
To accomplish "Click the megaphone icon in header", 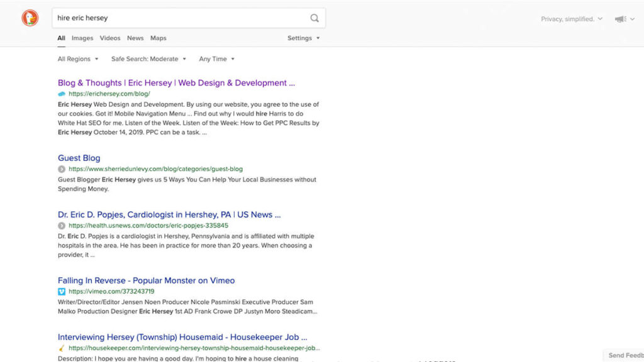I will coord(621,19).
